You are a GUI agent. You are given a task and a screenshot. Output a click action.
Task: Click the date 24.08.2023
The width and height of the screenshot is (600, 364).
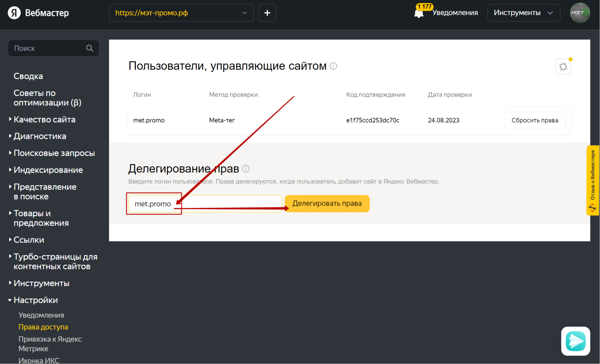coord(443,120)
